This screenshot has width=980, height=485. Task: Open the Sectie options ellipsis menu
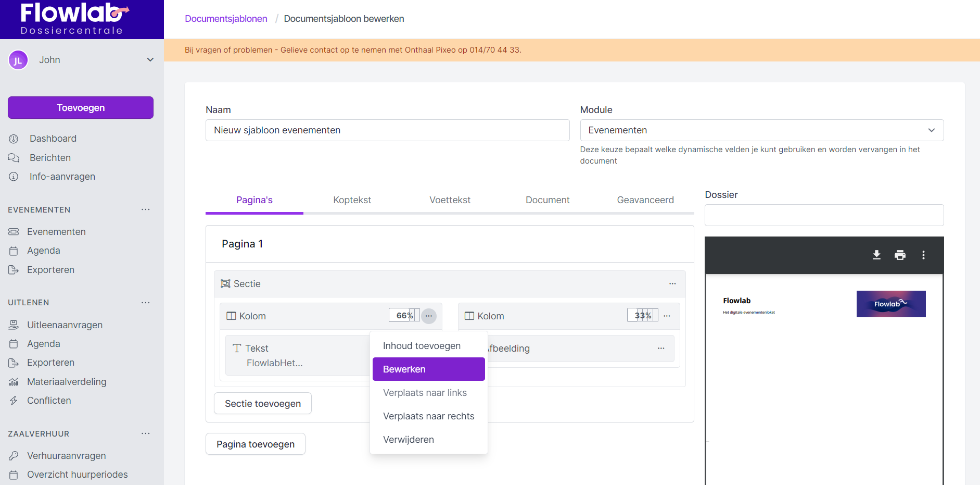point(672,284)
